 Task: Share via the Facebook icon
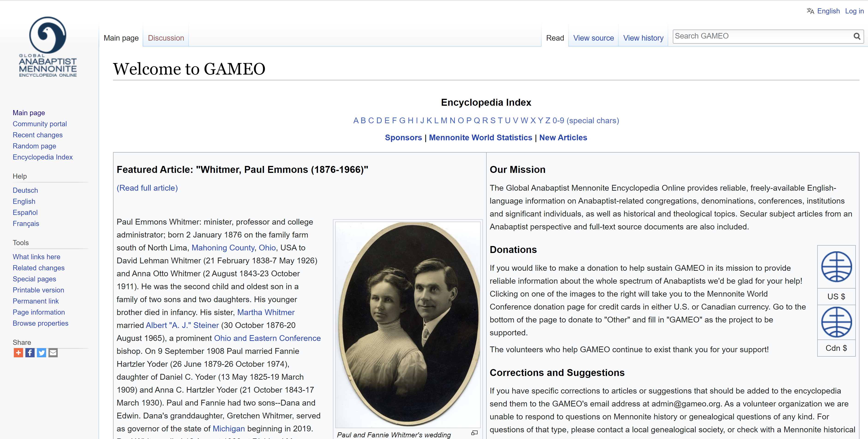[x=30, y=353]
